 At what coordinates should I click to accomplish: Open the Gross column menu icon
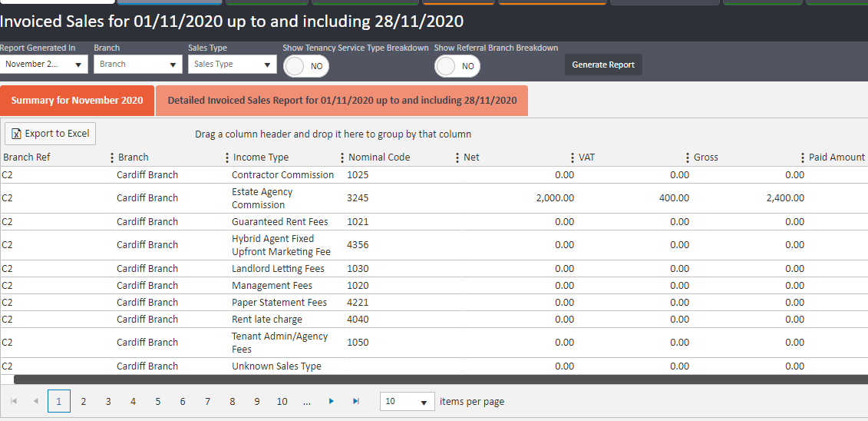click(803, 157)
